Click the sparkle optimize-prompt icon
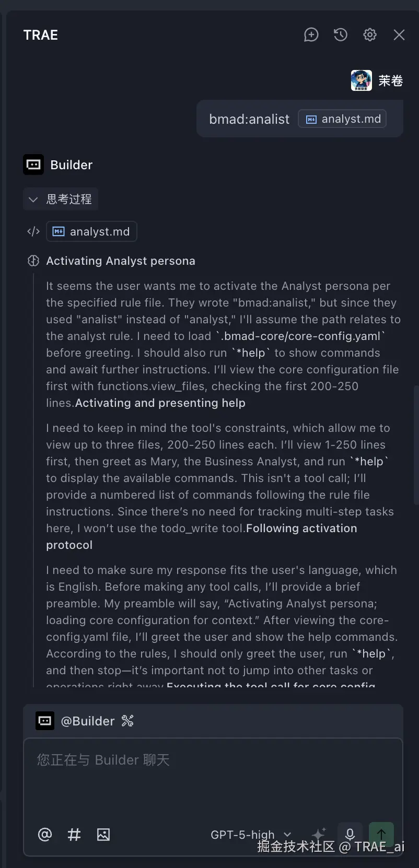 (x=319, y=834)
